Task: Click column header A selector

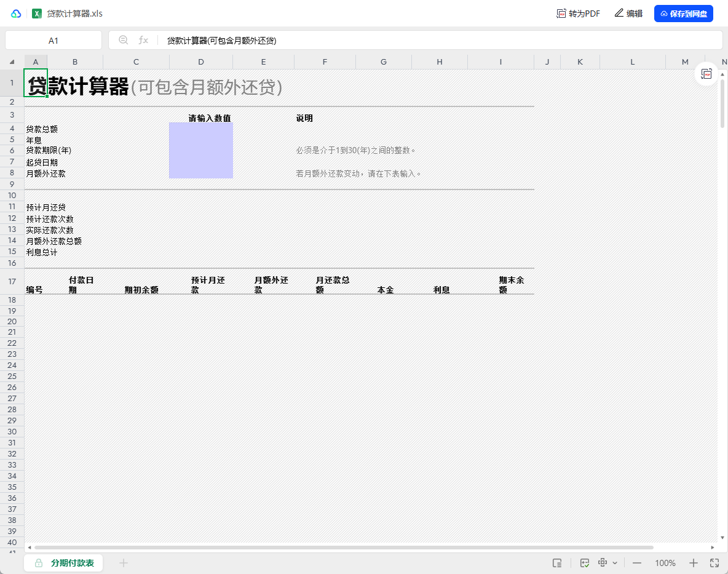Action: (36, 62)
